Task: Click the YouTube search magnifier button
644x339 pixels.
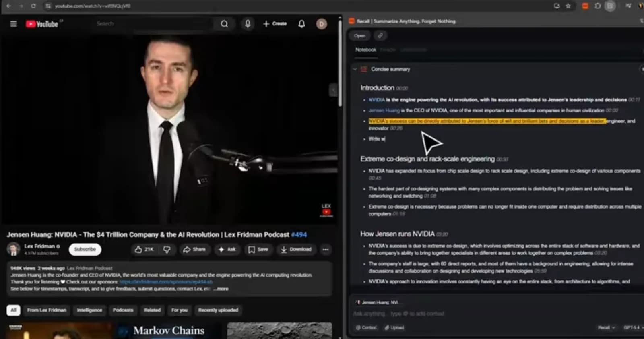Action: [x=224, y=24]
